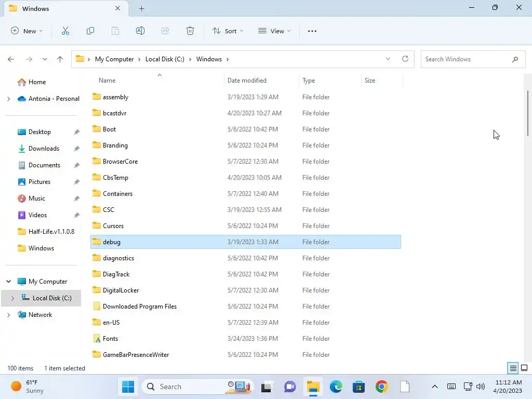The height and width of the screenshot is (399, 532).
Task: Click the Delete trash can icon
Action: coord(190,31)
